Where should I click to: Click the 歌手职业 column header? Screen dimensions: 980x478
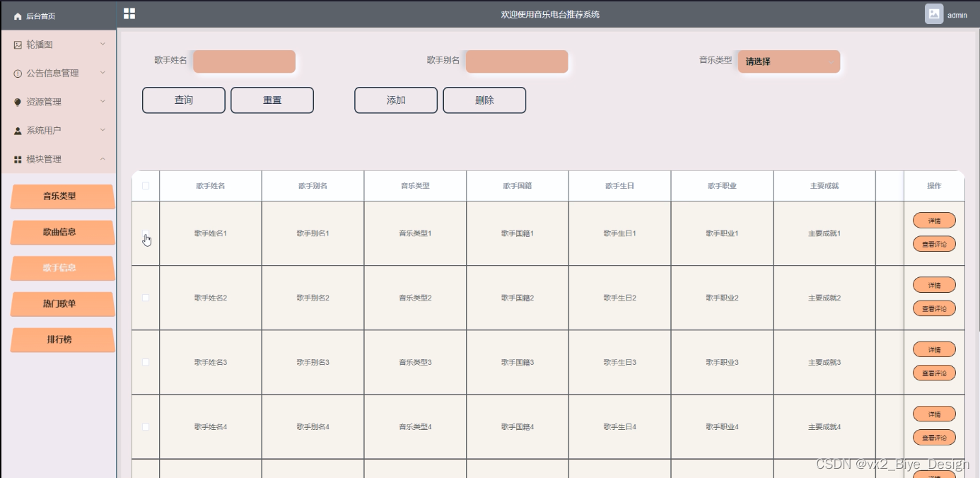pyautogui.click(x=722, y=186)
